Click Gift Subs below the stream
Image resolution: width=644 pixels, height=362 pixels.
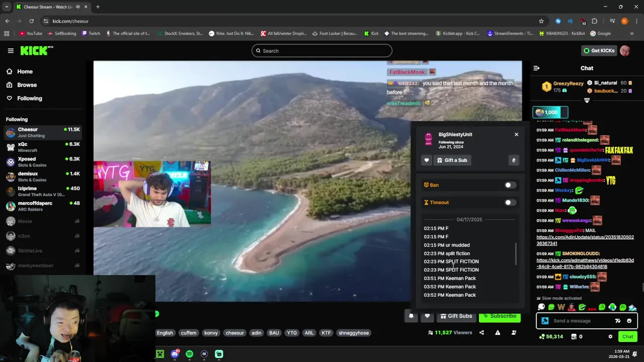point(456,316)
